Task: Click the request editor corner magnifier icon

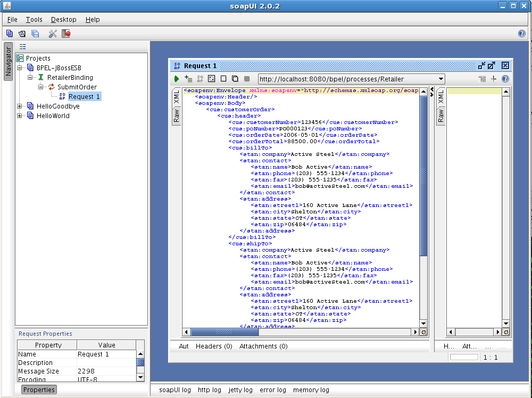Action: coord(423,332)
